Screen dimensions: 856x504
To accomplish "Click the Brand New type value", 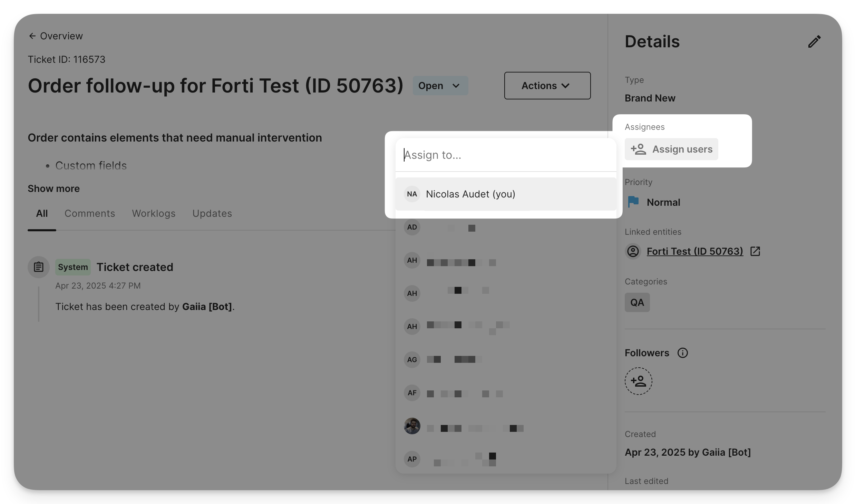I will 650,98.
